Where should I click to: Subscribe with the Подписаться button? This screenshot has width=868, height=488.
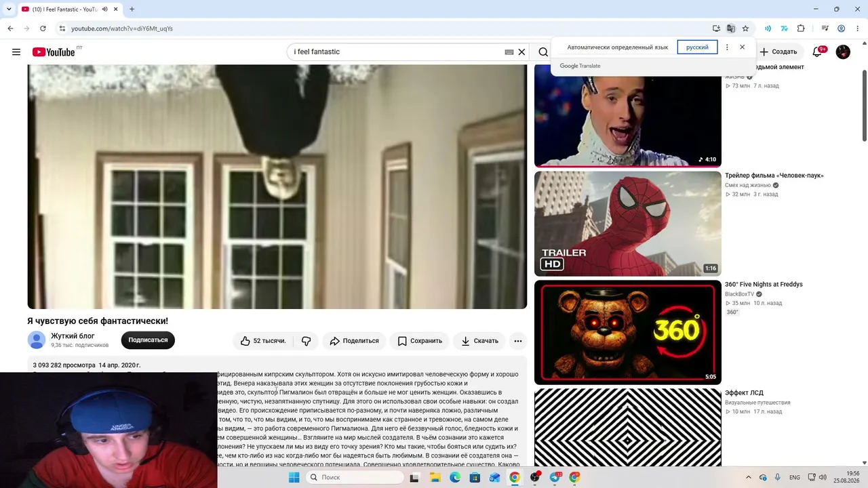148,340
